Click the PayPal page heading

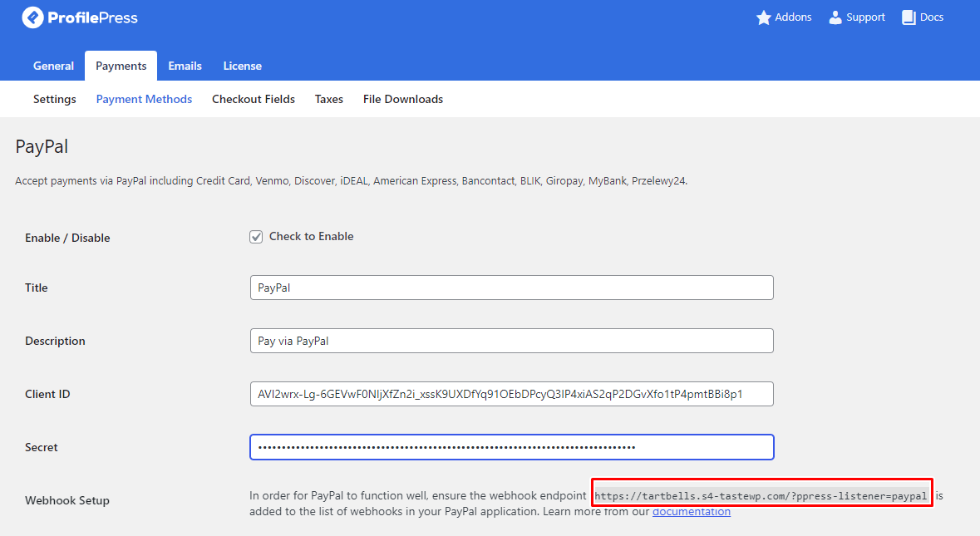click(x=42, y=147)
